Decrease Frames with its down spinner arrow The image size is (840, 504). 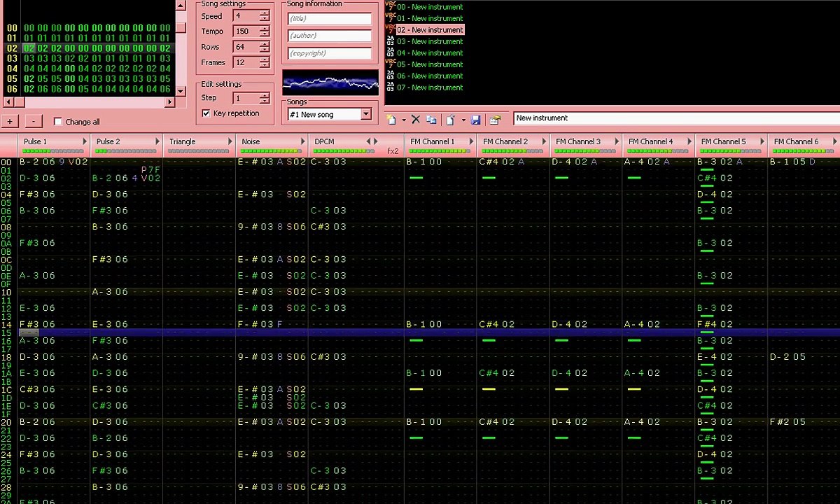pyautogui.click(x=264, y=65)
